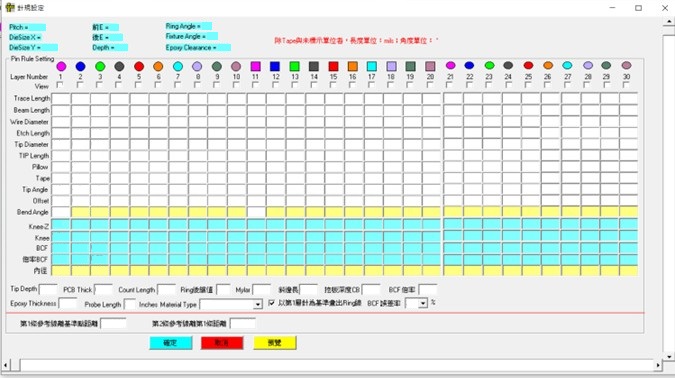This screenshot has width=675, height=378.
Task: Click the green oval icon for layer 23
Action: [x=489, y=65]
